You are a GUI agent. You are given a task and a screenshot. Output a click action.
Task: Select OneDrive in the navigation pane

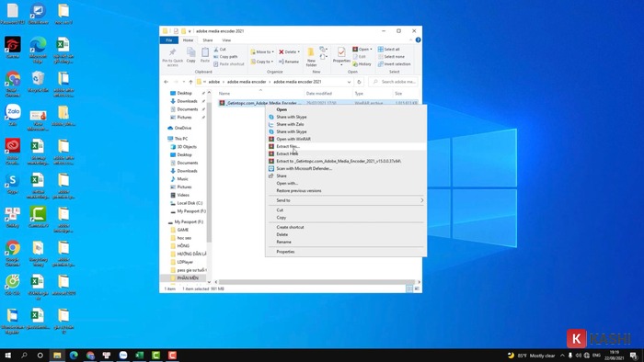[x=179, y=128]
